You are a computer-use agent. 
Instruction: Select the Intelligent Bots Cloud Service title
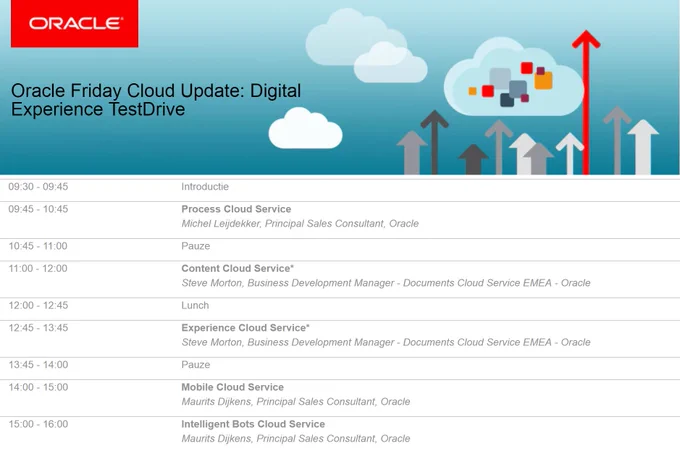click(x=253, y=424)
